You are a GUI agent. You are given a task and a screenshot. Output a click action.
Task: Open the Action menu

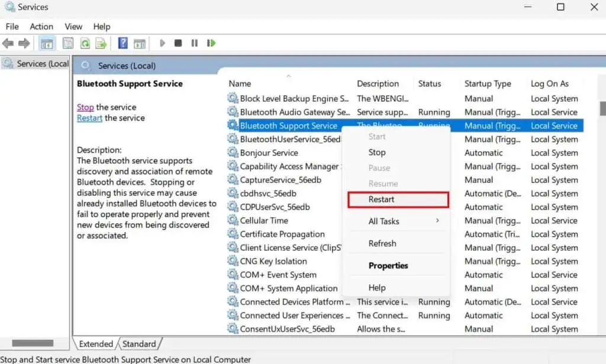click(41, 27)
